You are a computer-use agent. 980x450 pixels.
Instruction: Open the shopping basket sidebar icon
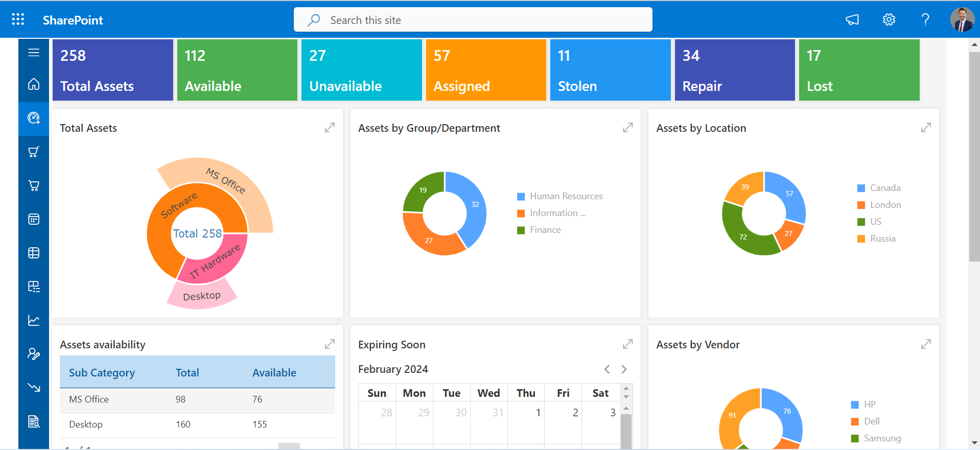[34, 152]
